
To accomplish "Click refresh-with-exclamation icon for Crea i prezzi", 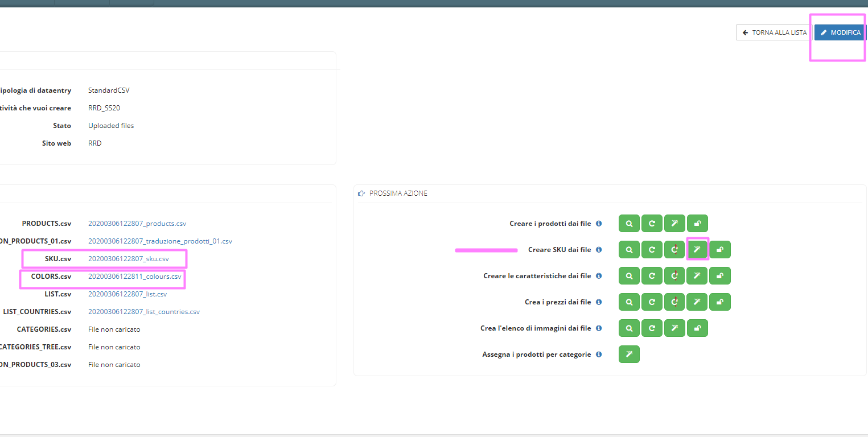I will pyautogui.click(x=674, y=302).
